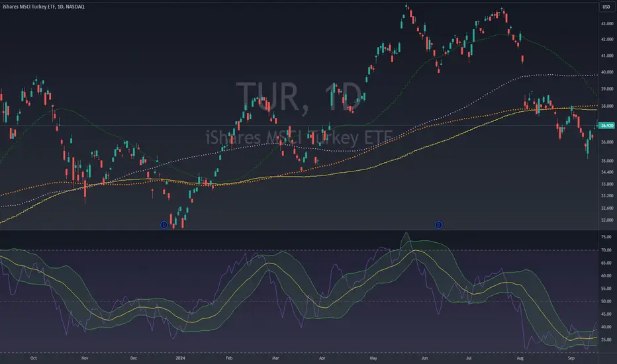This screenshot has width=617, height=364.
Task: Click the Nov label on time axis
Action: coord(85,358)
